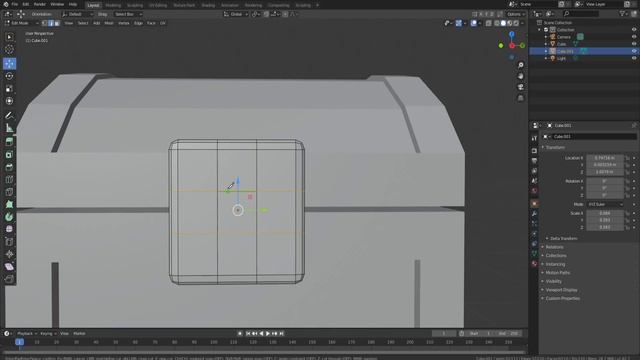
Task: Click the outliner search field
Action: click(580, 14)
